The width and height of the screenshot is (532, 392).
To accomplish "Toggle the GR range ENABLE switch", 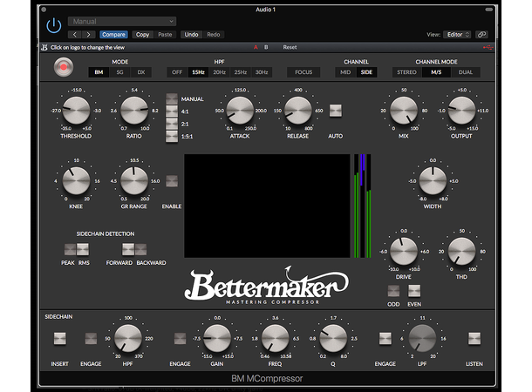I will tap(172, 181).
